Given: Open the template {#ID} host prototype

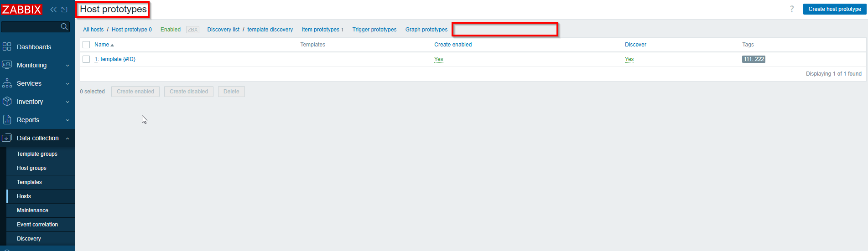Looking at the screenshot, I should 118,59.
